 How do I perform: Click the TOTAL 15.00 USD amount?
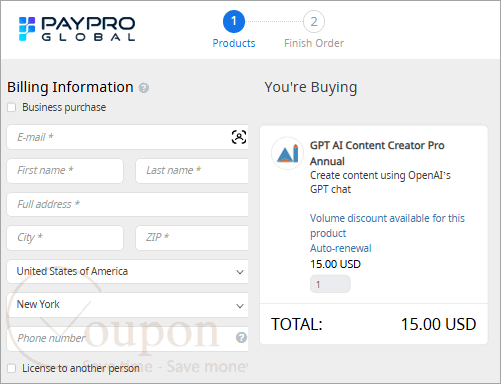[438, 324]
